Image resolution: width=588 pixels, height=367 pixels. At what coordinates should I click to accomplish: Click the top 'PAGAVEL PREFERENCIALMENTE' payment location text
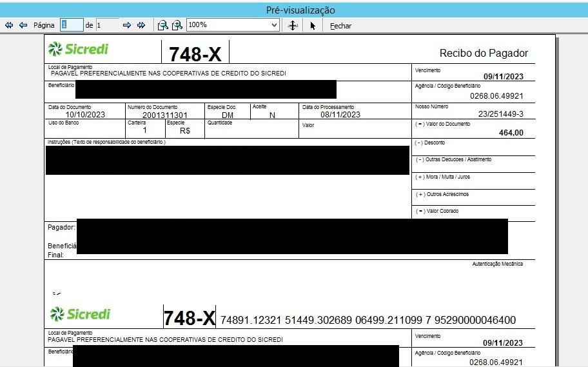point(168,74)
